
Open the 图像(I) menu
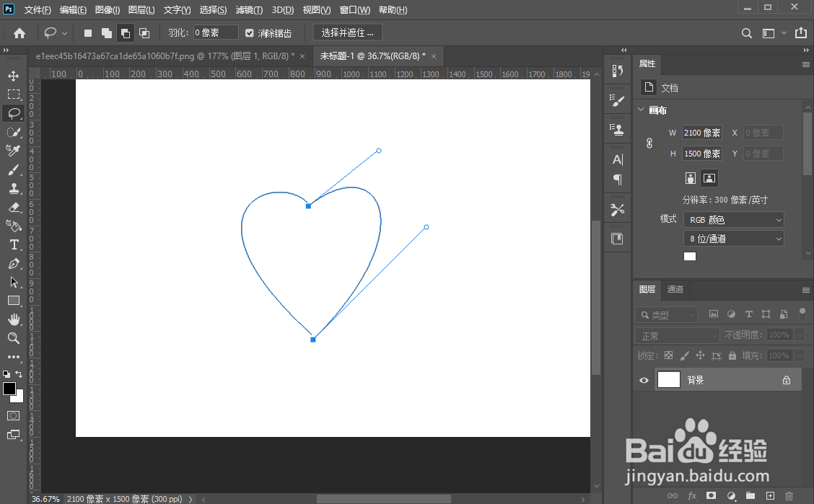click(108, 10)
